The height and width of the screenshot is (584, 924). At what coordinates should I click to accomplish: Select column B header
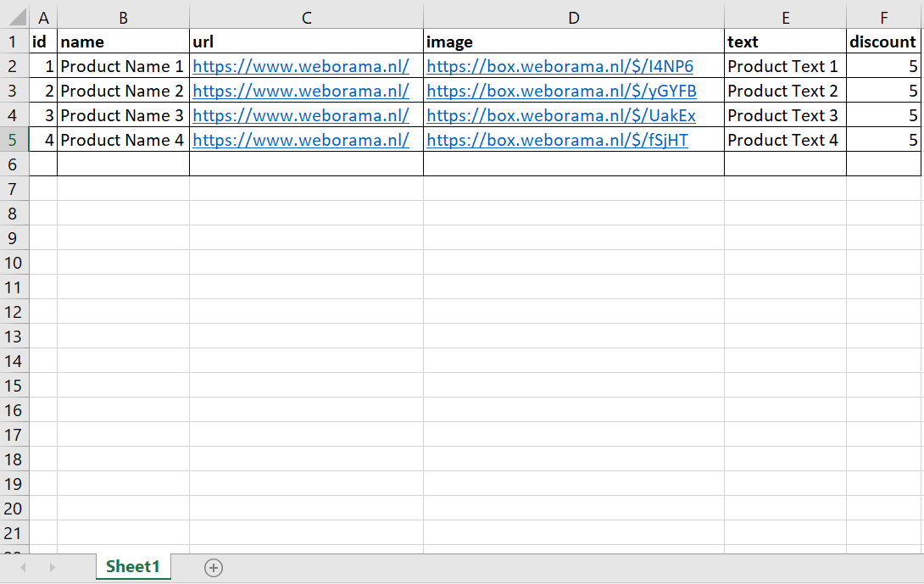[x=123, y=18]
